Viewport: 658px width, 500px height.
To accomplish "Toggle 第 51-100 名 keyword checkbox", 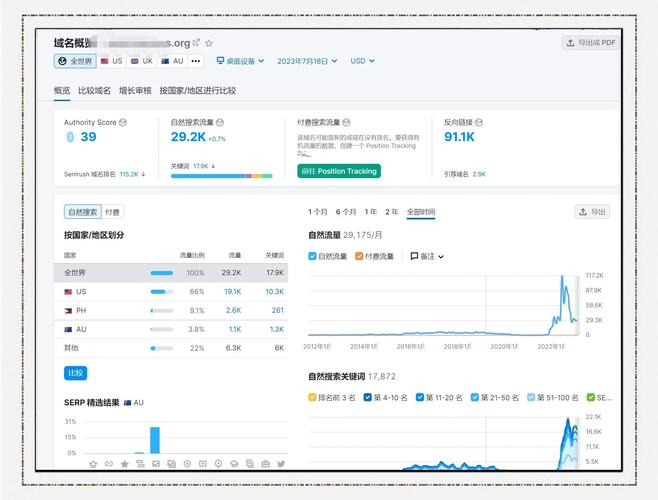I will pyautogui.click(x=531, y=397).
